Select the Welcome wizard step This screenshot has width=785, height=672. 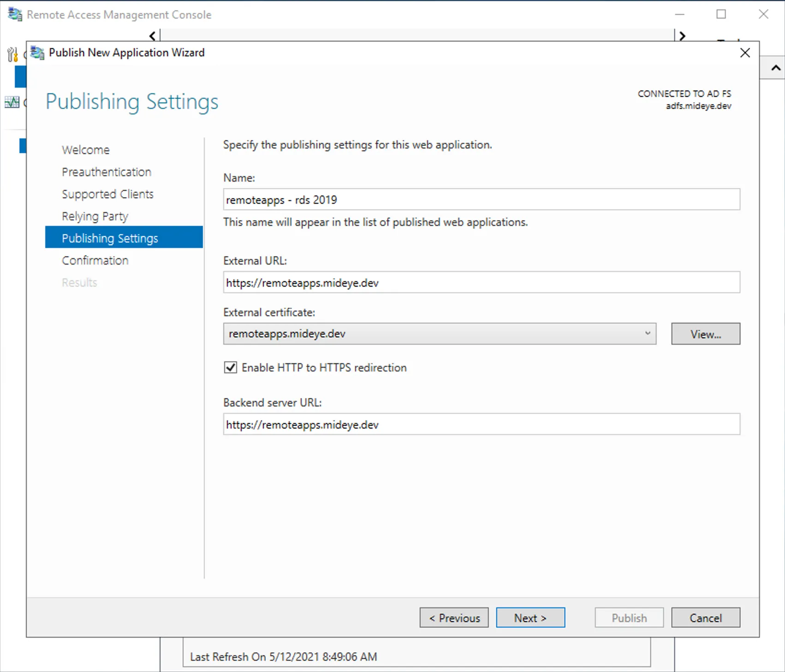85,149
